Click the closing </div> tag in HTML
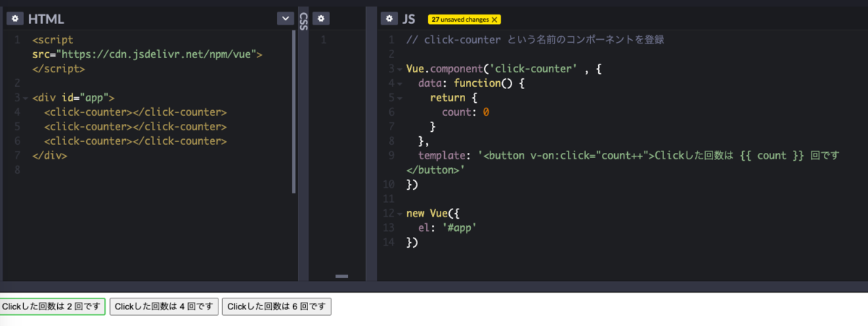The image size is (868, 326). (50, 156)
